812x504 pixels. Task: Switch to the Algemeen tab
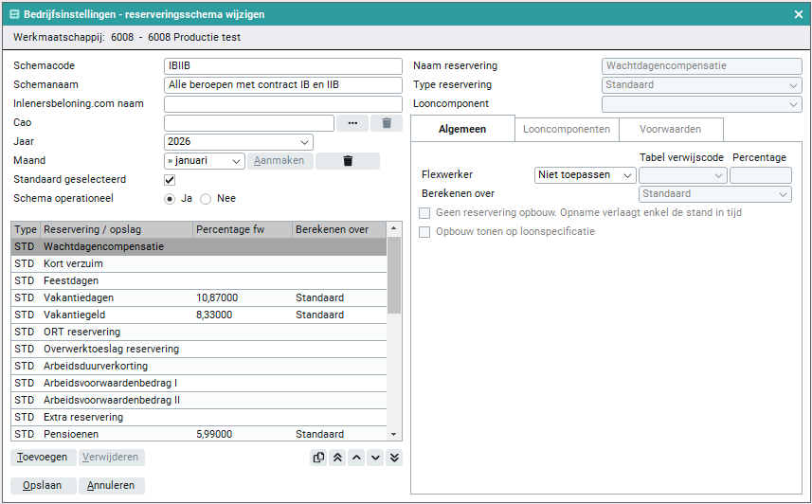[462, 129]
